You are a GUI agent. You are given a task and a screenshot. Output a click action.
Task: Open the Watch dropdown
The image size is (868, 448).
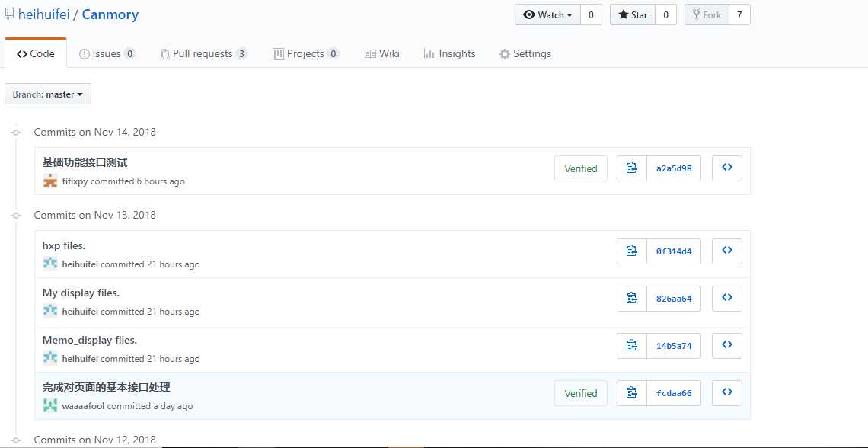(547, 15)
